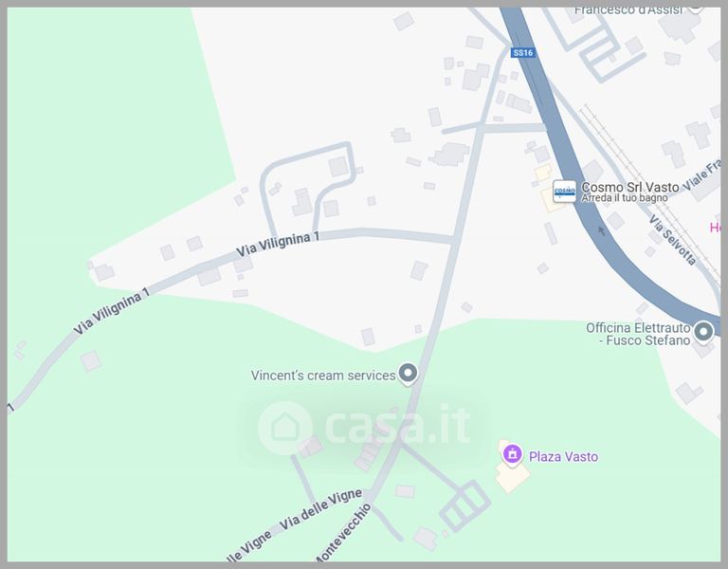728x569 pixels.
Task: Select the Via Selvotta street label
Action: (672, 240)
